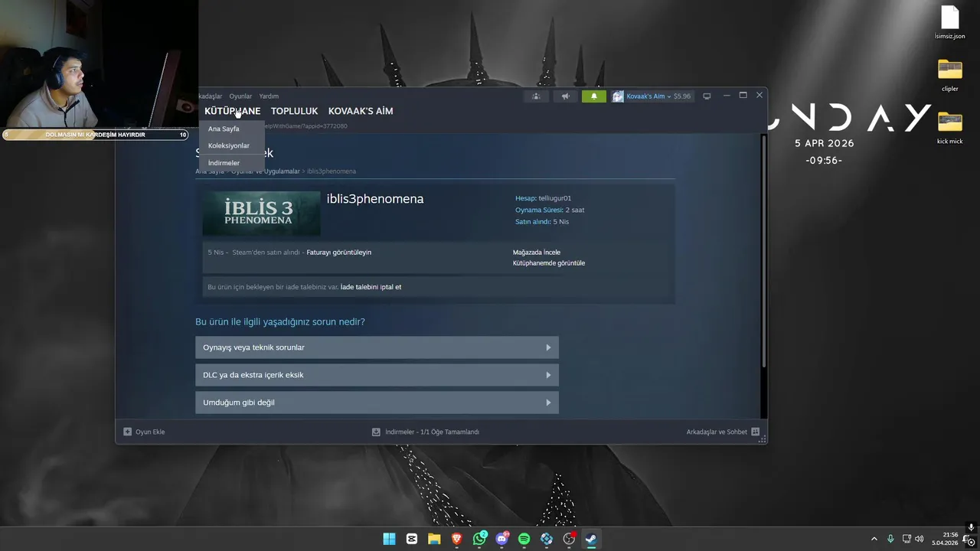
Task: Open Spotify from the taskbar
Action: (524, 539)
